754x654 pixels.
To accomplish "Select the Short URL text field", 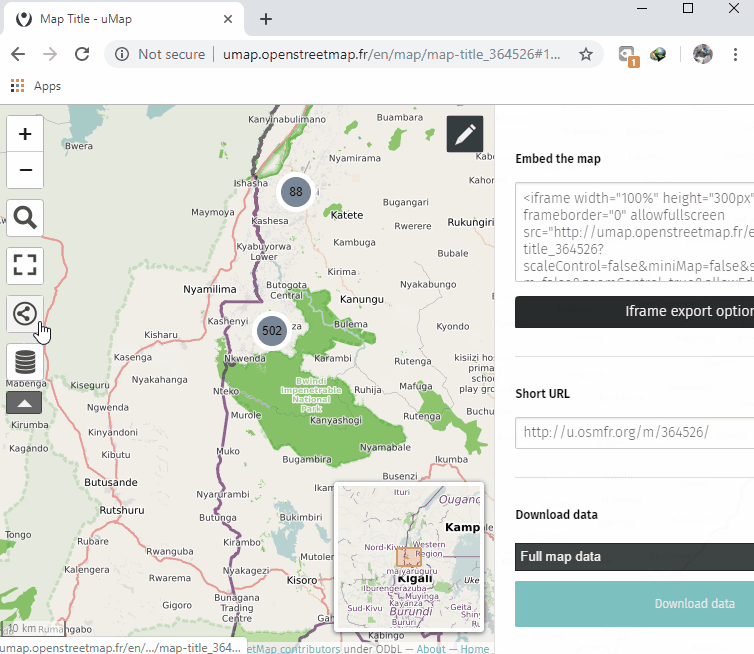I will pyautogui.click(x=634, y=432).
